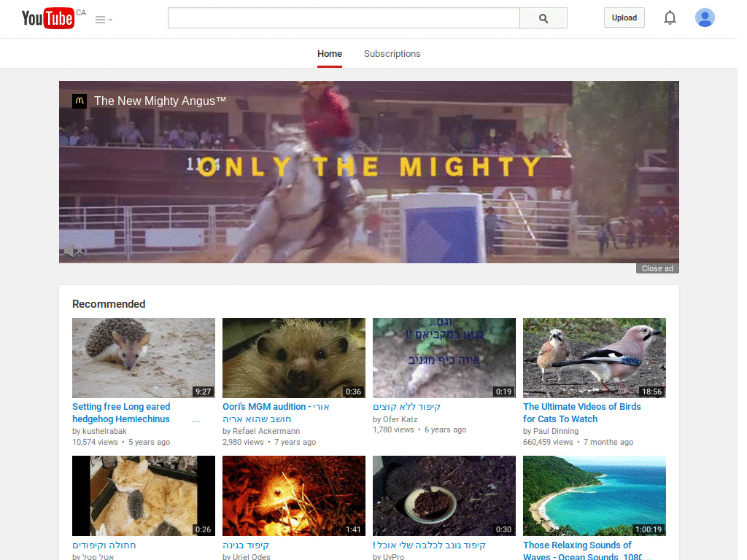Open the ocean beach 1:00:19 thumbnail
Image resolution: width=747 pixels, height=560 pixels.
tap(595, 496)
